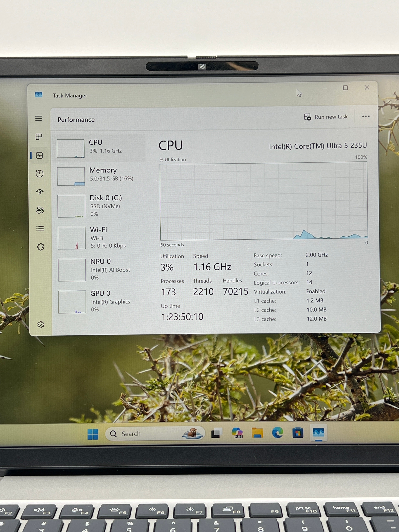Viewport: 399px width, 532px height.
Task: Open File Explorer from taskbar
Action: tap(257, 433)
